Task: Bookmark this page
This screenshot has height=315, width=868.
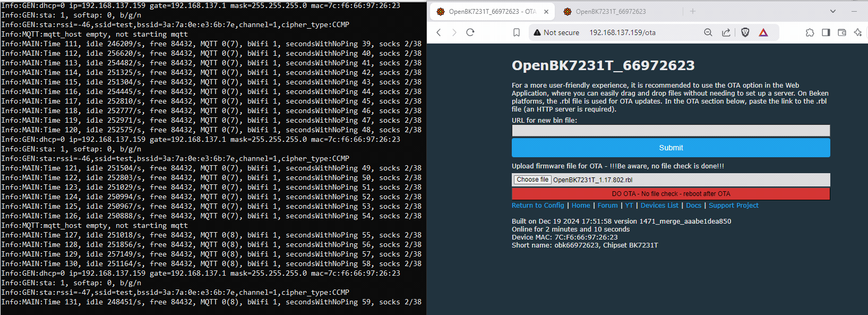Action: coord(516,32)
